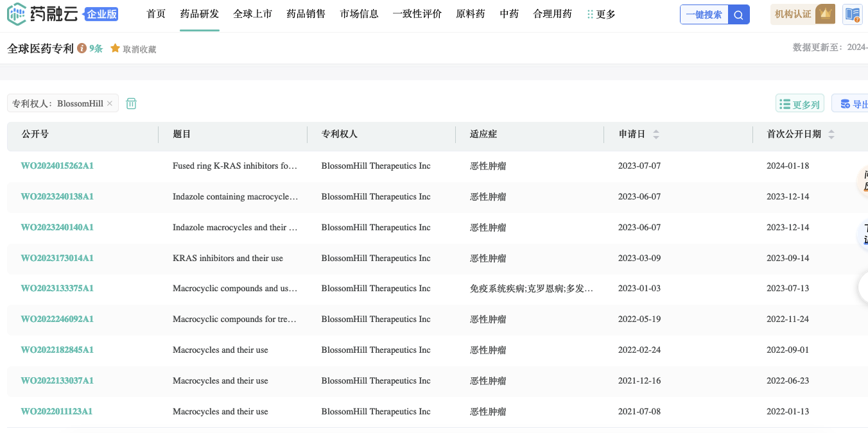Click title 'Macrocyclic compounds for tre…'
Image resolution: width=868 pixels, height=433 pixels.
[x=235, y=319]
